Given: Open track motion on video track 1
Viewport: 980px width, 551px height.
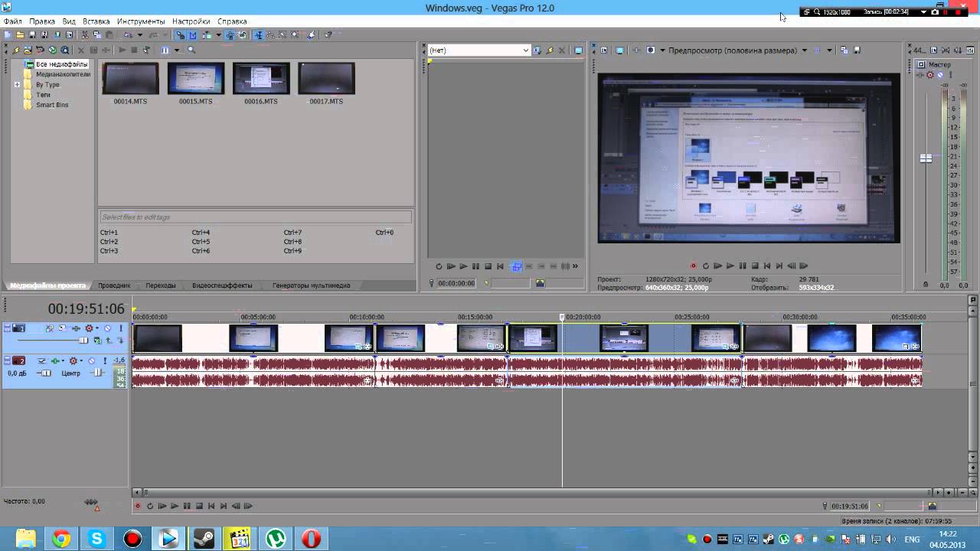Looking at the screenshot, I should pos(62,328).
